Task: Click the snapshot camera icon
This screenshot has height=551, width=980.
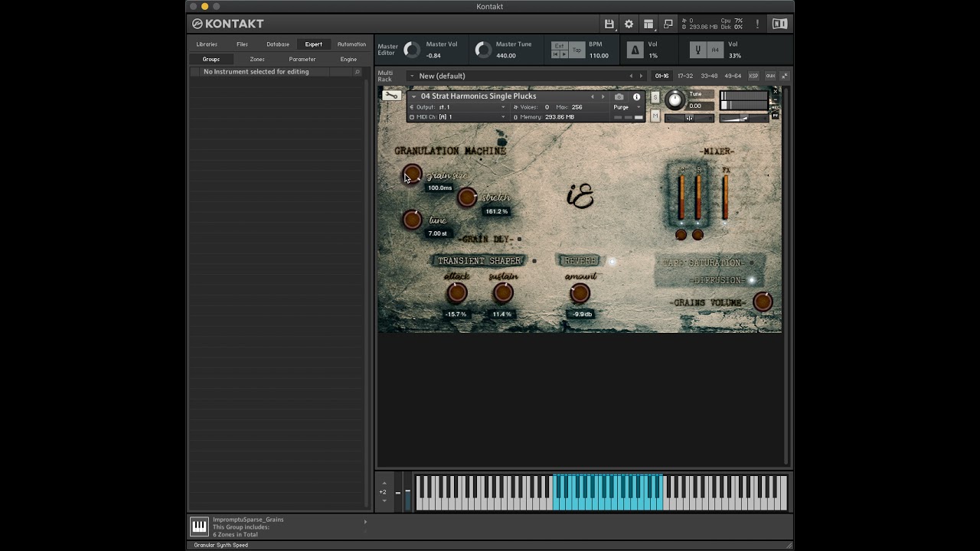Action: 619,96
